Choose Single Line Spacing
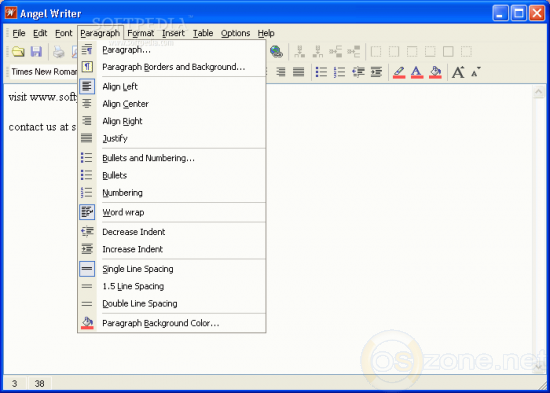Image resolution: width=550 pixels, height=393 pixels. pyautogui.click(x=172, y=269)
